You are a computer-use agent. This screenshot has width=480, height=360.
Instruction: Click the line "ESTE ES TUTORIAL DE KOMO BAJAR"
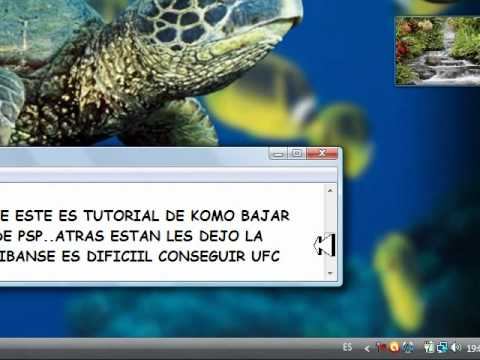[153, 216]
